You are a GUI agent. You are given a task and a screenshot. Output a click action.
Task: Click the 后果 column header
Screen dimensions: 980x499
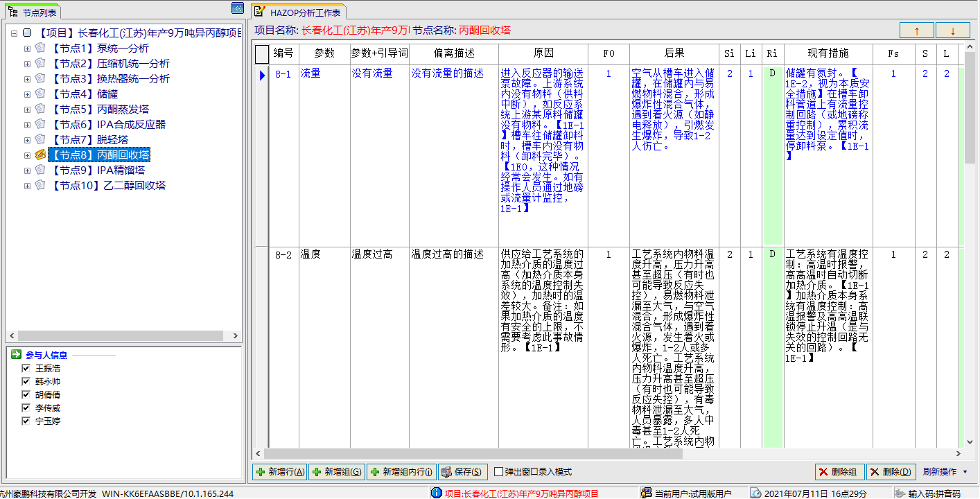pos(674,53)
